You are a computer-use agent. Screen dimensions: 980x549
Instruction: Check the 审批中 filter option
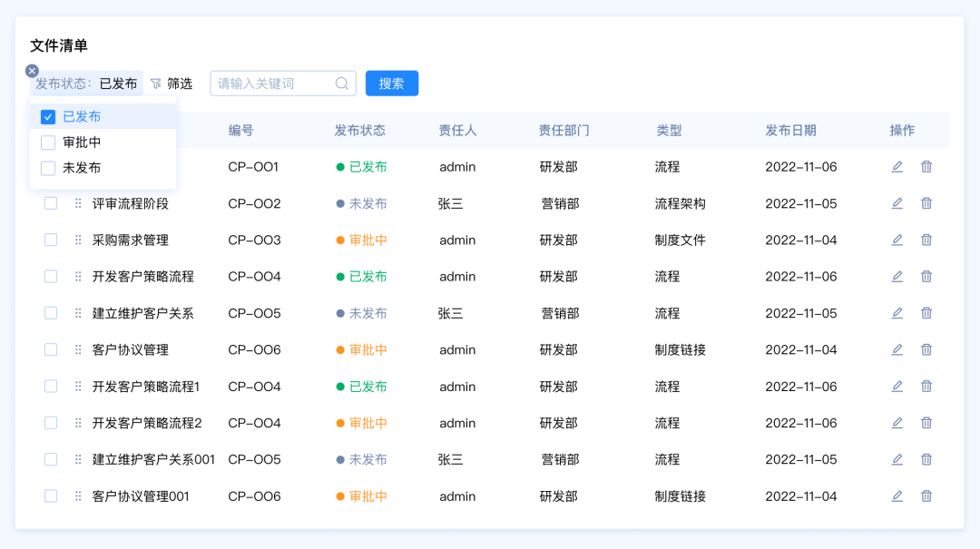(x=48, y=142)
